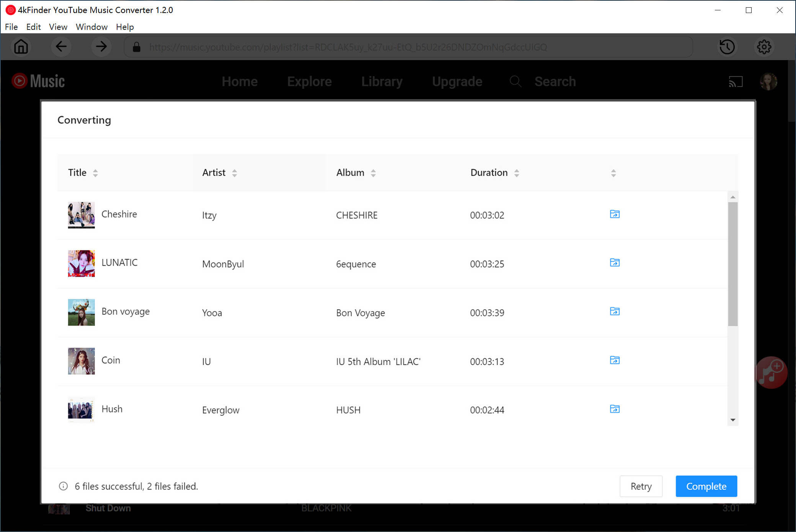The height and width of the screenshot is (532, 796).
Task: Expand the Album sort dropdown
Action: tap(374, 173)
